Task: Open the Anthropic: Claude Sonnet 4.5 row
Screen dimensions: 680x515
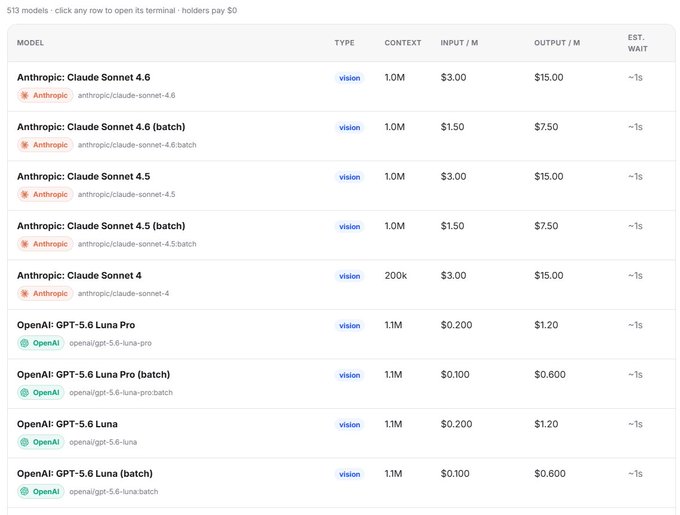Action: [341, 186]
